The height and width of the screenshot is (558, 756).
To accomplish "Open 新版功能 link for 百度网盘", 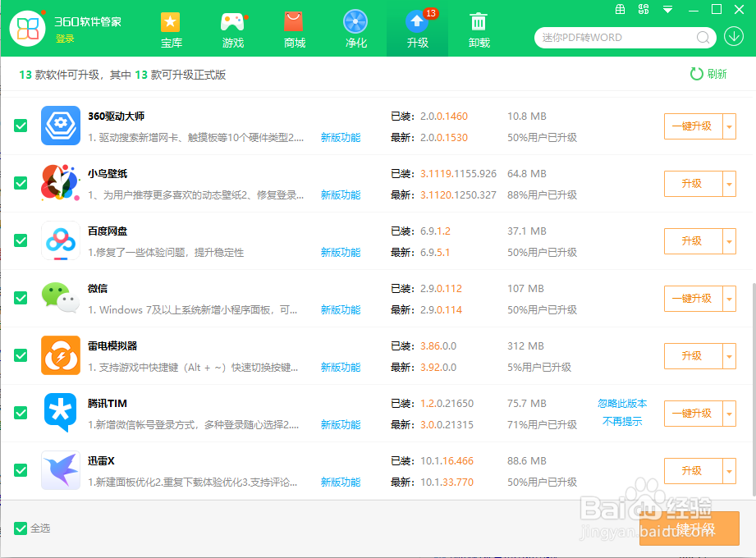I will point(341,252).
